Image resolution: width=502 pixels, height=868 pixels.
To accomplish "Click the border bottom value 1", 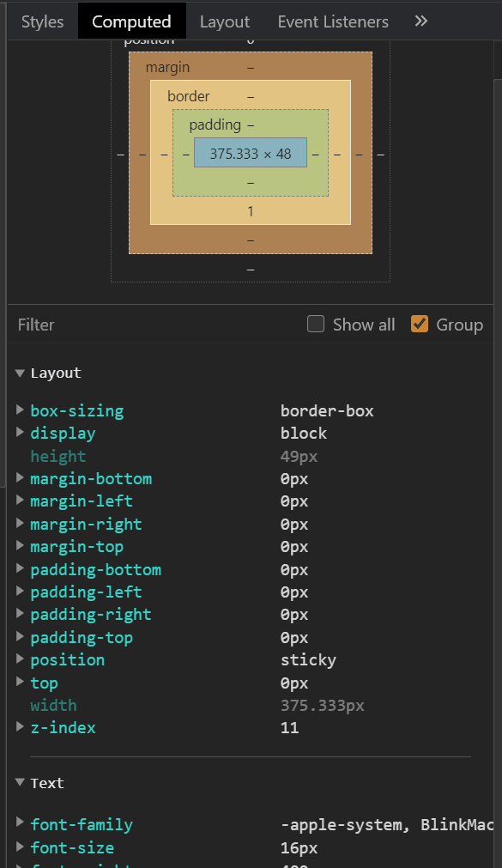I will [x=251, y=211].
